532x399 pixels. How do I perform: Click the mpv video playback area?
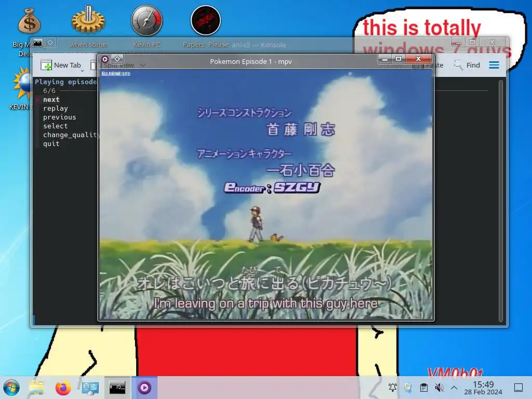coord(266,195)
